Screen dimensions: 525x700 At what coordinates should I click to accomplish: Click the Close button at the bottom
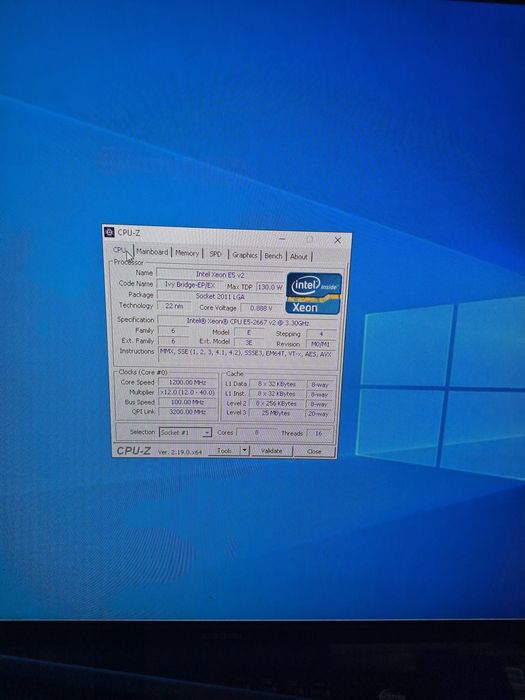click(314, 451)
